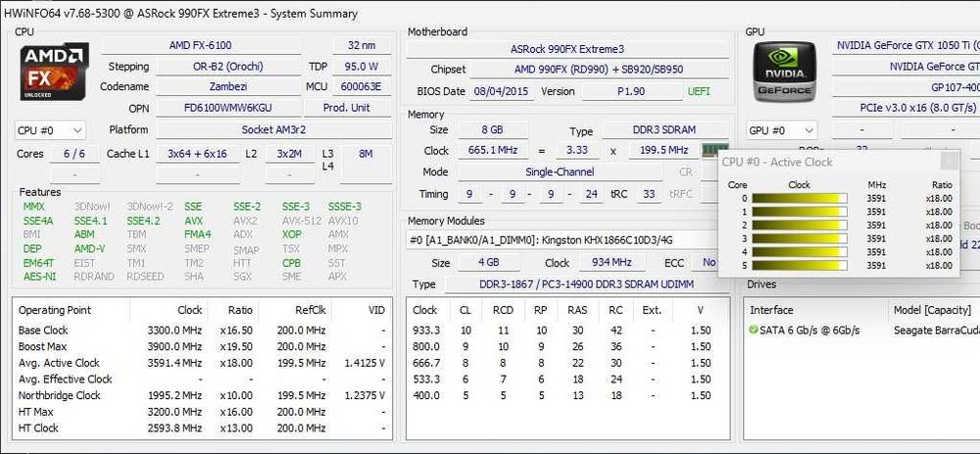This screenshot has width=980, height=454.
Task: Click the FMA4 feature flag
Action: [198, 234]
